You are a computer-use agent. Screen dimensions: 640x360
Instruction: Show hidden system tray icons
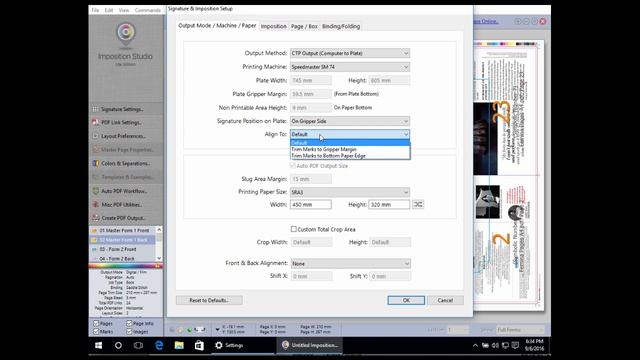[475, 345]
